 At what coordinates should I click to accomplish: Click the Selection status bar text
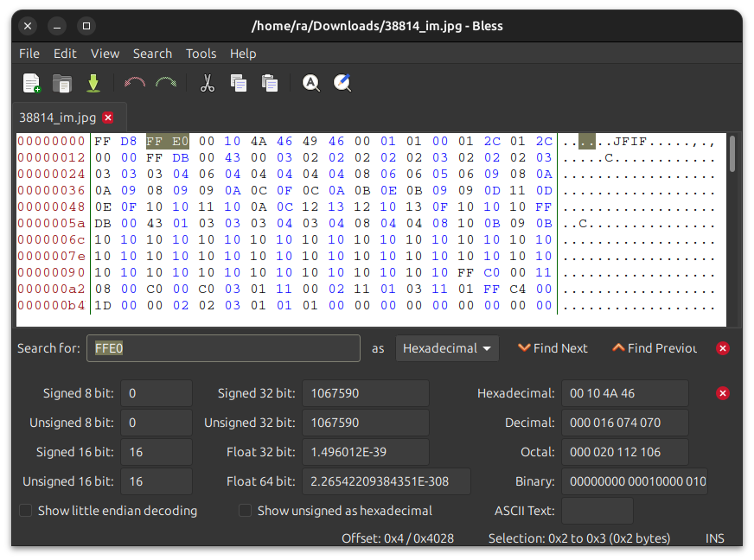(x=579, y=538)
